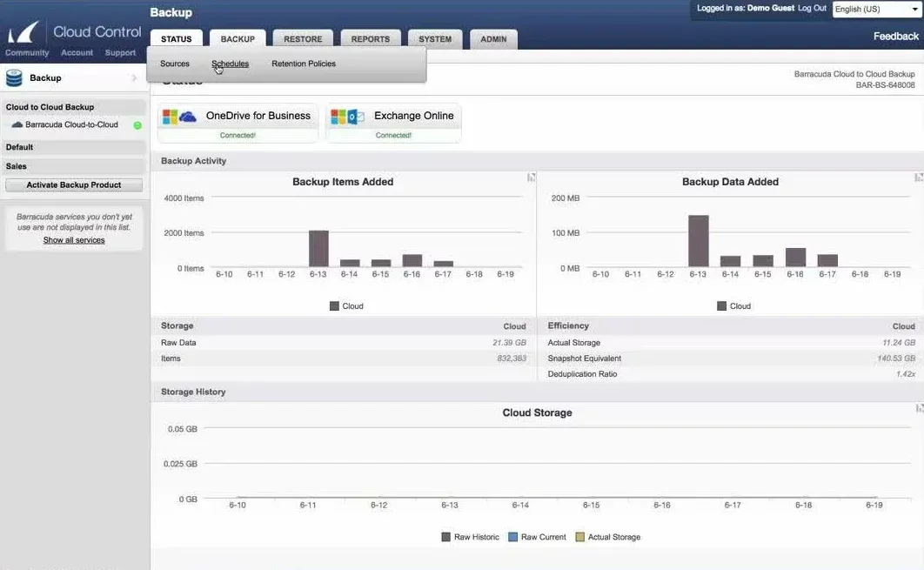The image size is (924, 570).
Task: Toggle the Raw Historic legend swatch
Action: (x=446, y=537)
